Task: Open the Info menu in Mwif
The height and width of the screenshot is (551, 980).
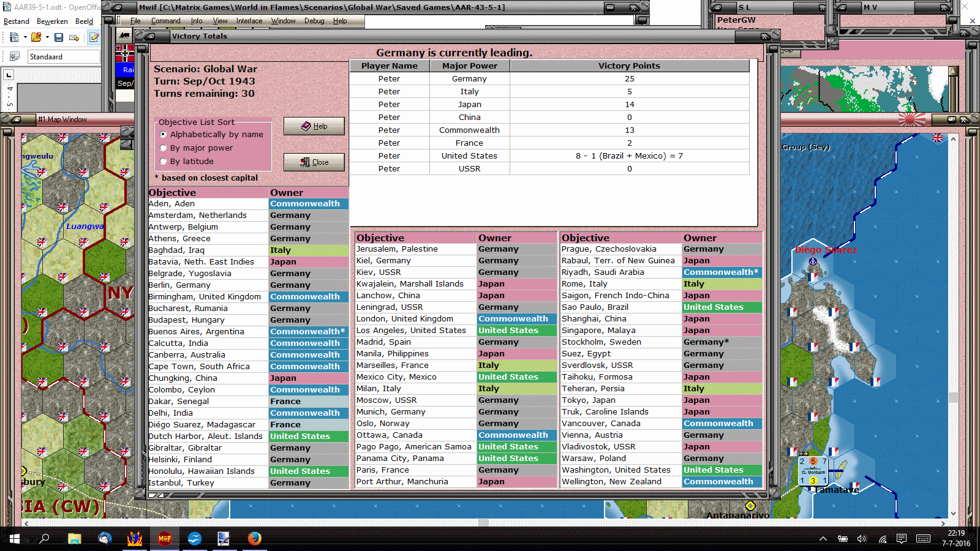Action: 197,21
